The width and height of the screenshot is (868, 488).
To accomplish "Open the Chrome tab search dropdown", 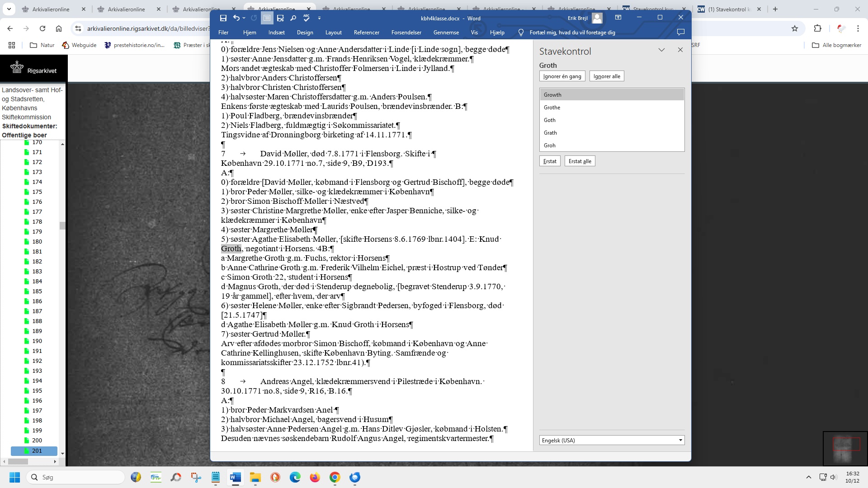I will (9, 9).
